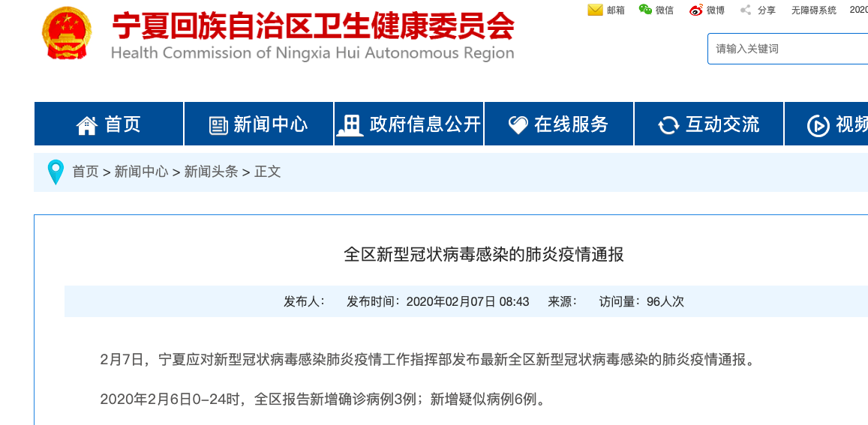The height and width of the screenshot is (425, 868).
Task: Click the play icon for 视频
Action: (818, 125)
